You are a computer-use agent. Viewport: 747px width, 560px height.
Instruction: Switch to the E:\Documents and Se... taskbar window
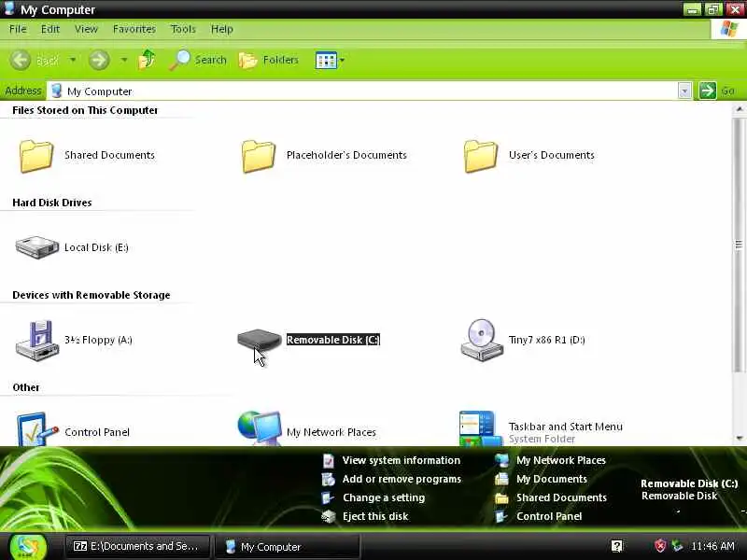tap(137, 546)
